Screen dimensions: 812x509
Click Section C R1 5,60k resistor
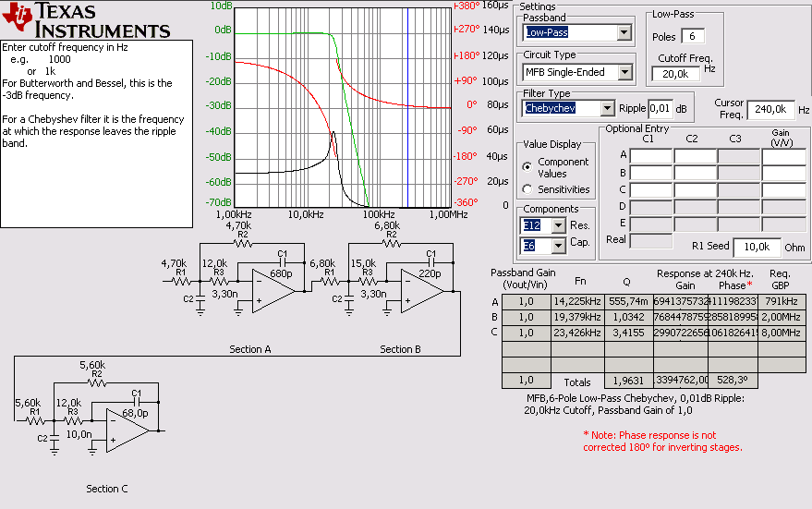click(x=35, y=421)
